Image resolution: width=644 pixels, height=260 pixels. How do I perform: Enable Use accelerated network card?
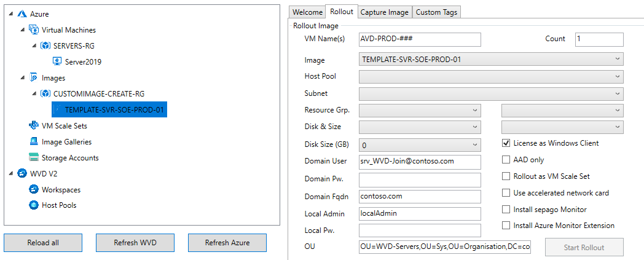tap(506, 192)
